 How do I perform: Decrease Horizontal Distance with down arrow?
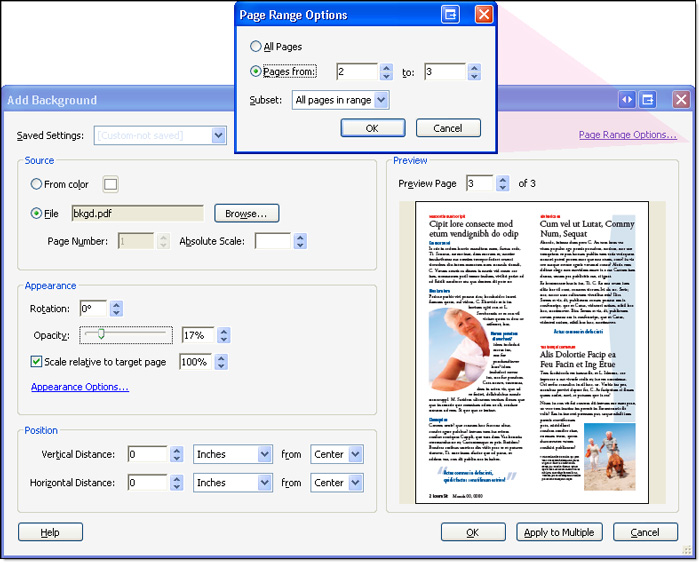click(x=176, y=487)
